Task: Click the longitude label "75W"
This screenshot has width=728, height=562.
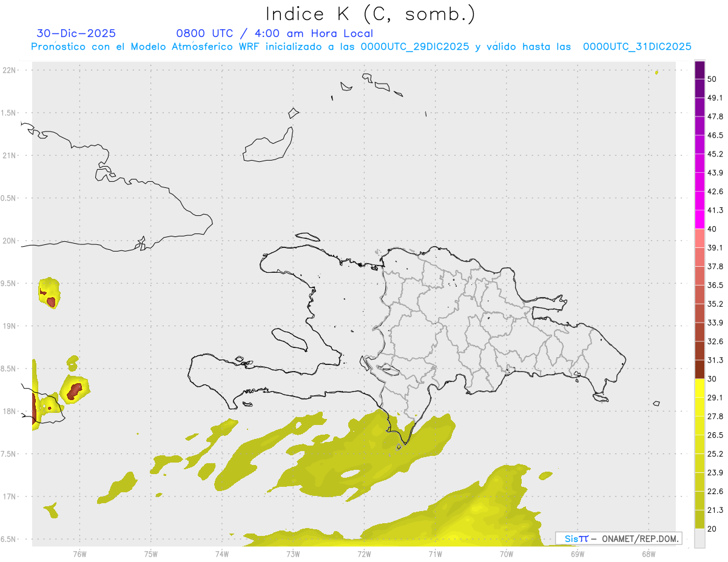Action: click(150, 554)
